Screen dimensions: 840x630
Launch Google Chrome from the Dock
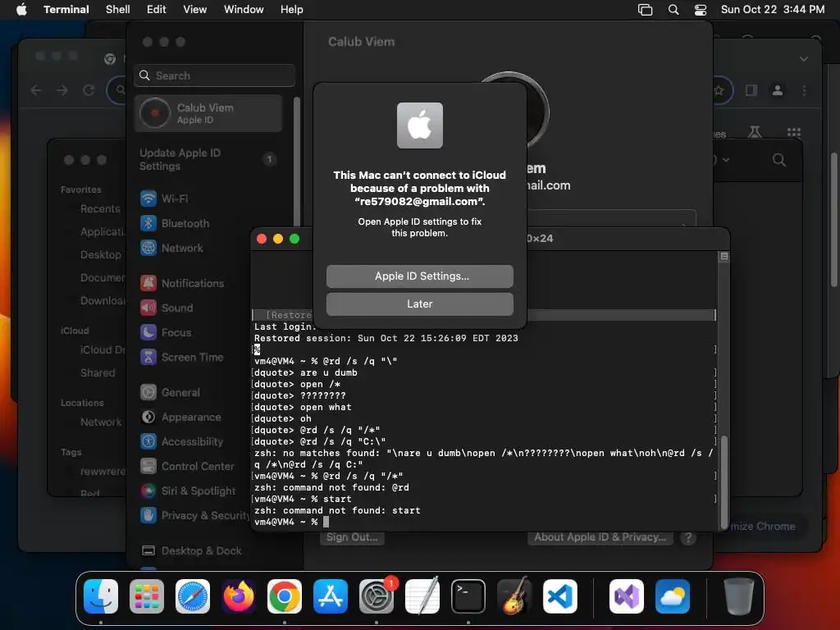coord(285,596)
